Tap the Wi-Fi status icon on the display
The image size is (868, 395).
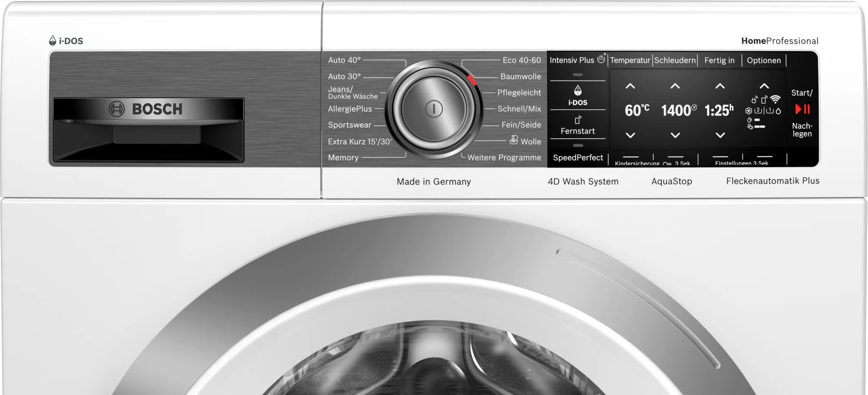click(x=775, y=99)
